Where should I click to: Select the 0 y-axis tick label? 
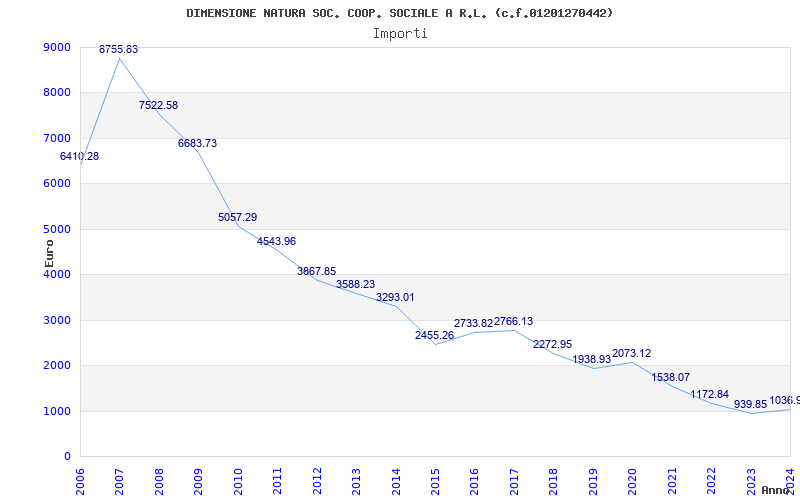[x=67, y=457]
